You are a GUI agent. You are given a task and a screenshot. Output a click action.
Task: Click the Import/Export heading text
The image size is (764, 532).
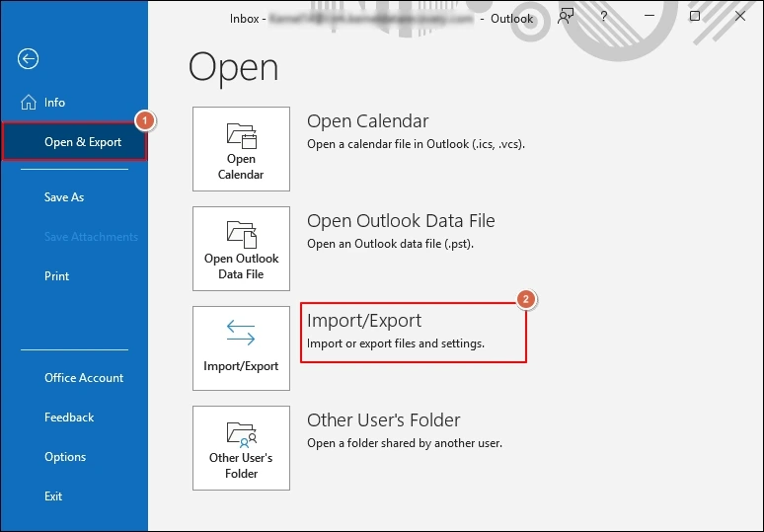point(364,321)
